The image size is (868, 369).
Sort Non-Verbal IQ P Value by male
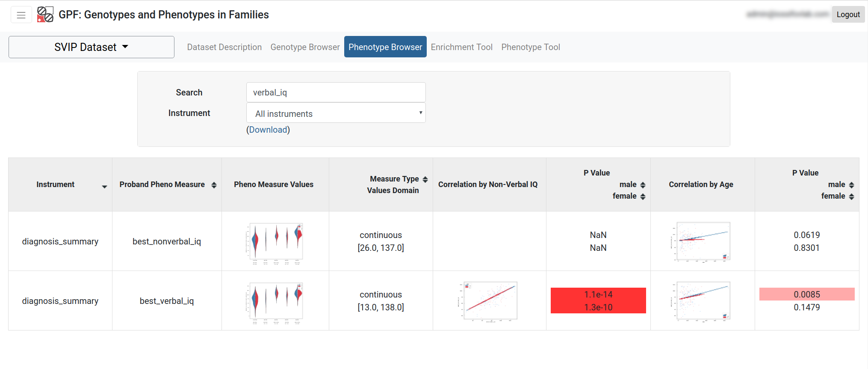[x=643, y=185]
